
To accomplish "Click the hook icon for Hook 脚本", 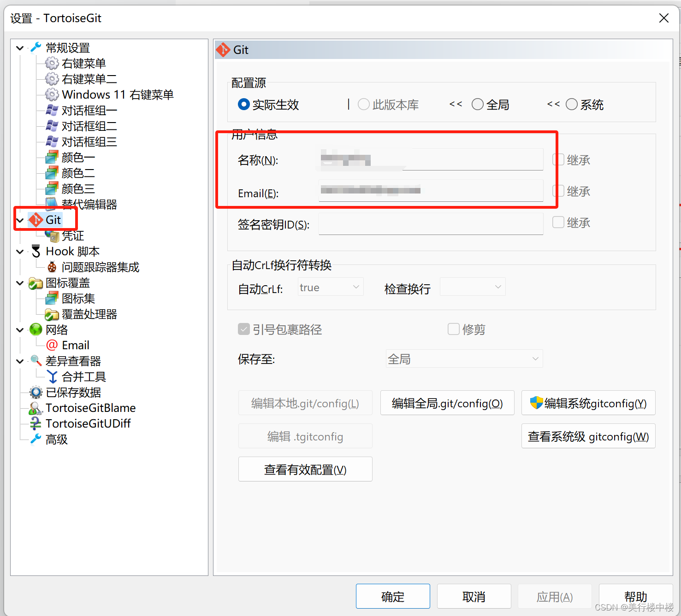I will pyautogui.click(x=36, y=251).
